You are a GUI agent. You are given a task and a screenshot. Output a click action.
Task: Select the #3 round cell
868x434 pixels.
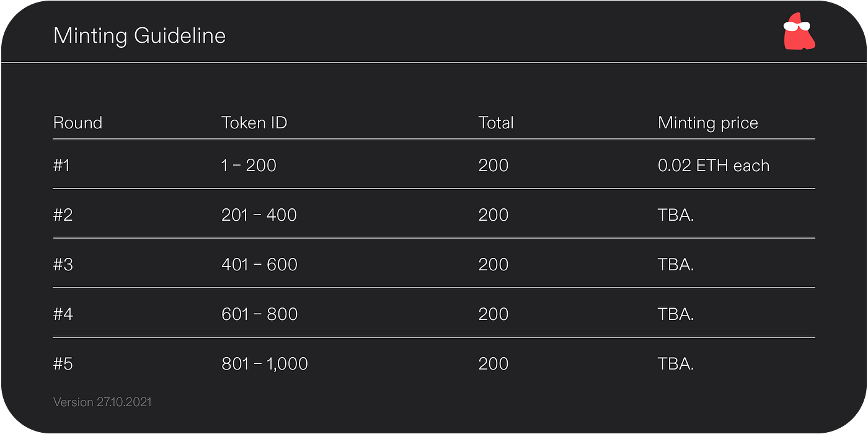coord(63,265)
